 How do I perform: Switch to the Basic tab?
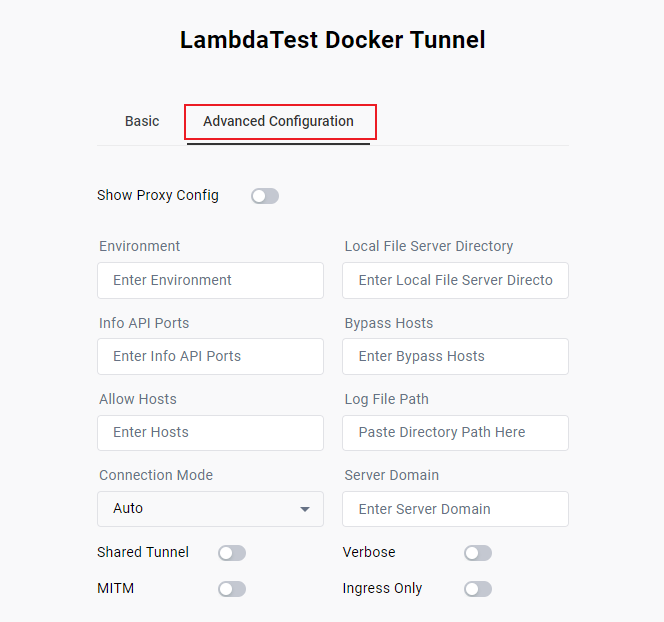[x=142, y=121]
